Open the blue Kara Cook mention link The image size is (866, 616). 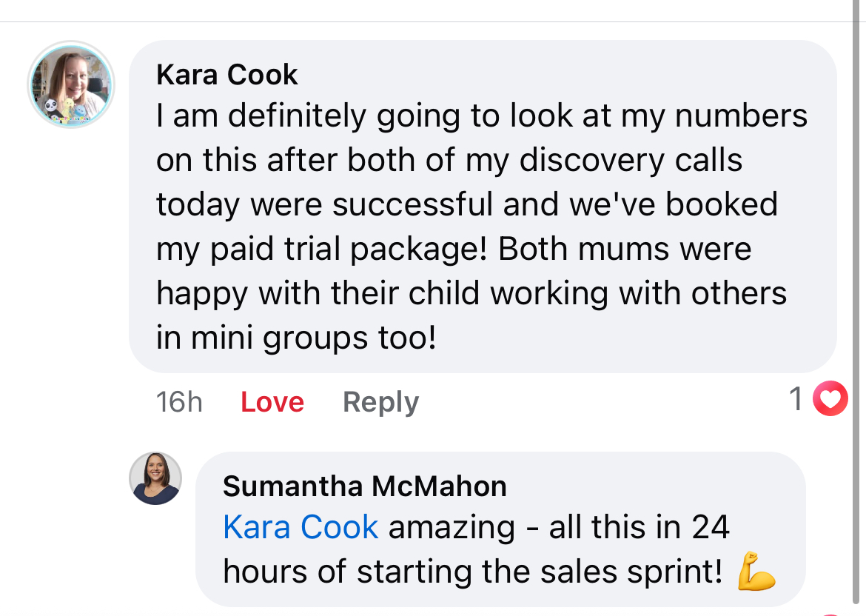pyautogui.click(x=301, y=528)
